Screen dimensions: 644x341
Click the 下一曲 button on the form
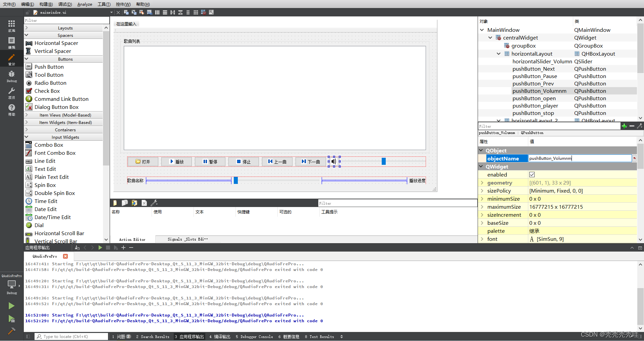point(311,161)
